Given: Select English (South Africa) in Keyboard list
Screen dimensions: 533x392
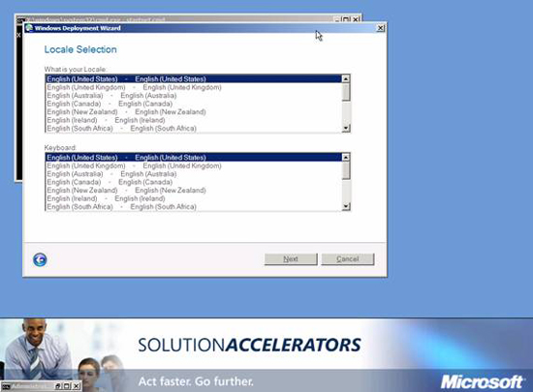Looking at the screenshot, I should click(x=194, y=207).
